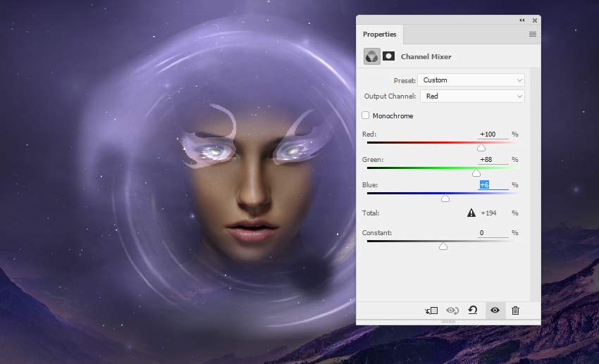The height and width of the screenshot is (364, 599).
Task: Click the Blue slider handle
Action: coord(445,199)
